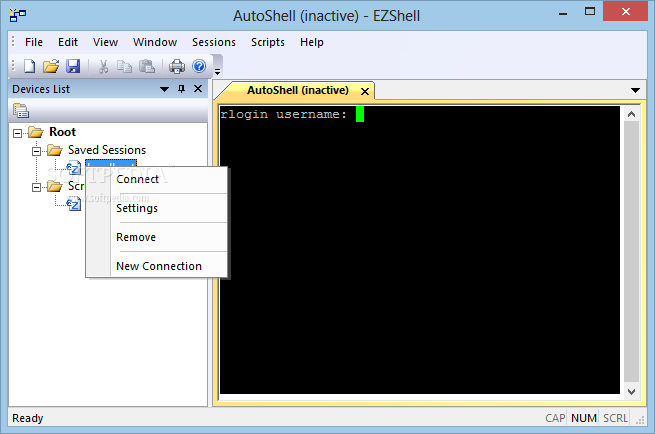
Task: Collapse the Saved Sessions node
Action: 36,151
